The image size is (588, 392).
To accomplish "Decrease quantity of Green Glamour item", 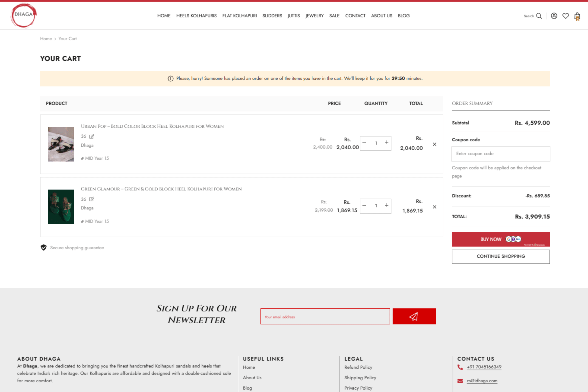I will [364, 206].
